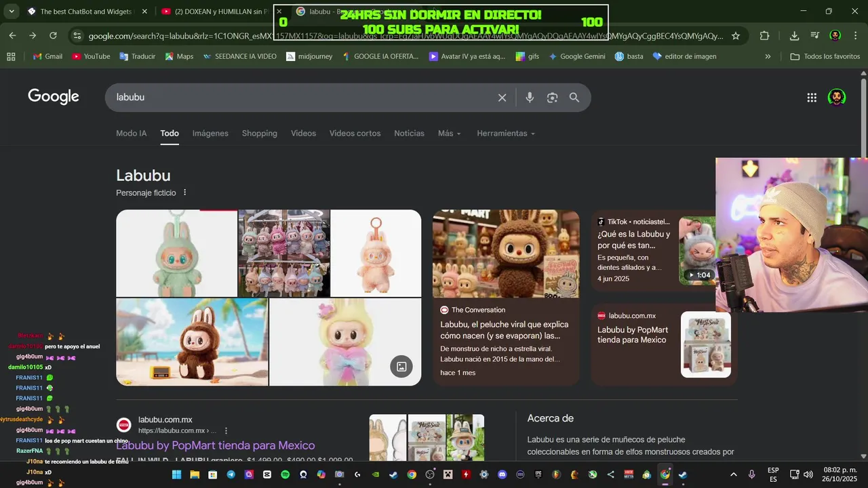Screen dimensions: 868x488
Task: Reload the current Google results page
Action: pos(53,36)
